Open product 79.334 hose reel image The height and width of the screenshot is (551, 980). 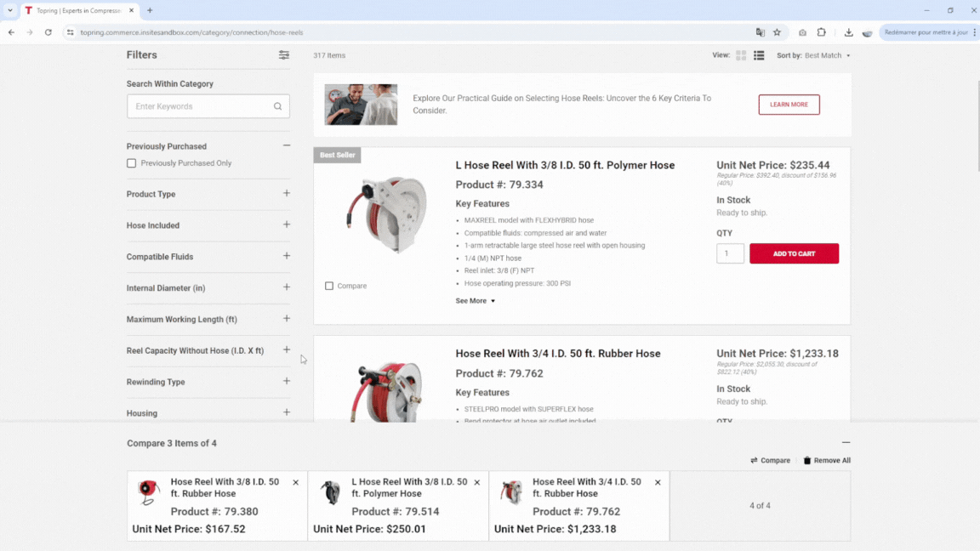tap(386, 214)
